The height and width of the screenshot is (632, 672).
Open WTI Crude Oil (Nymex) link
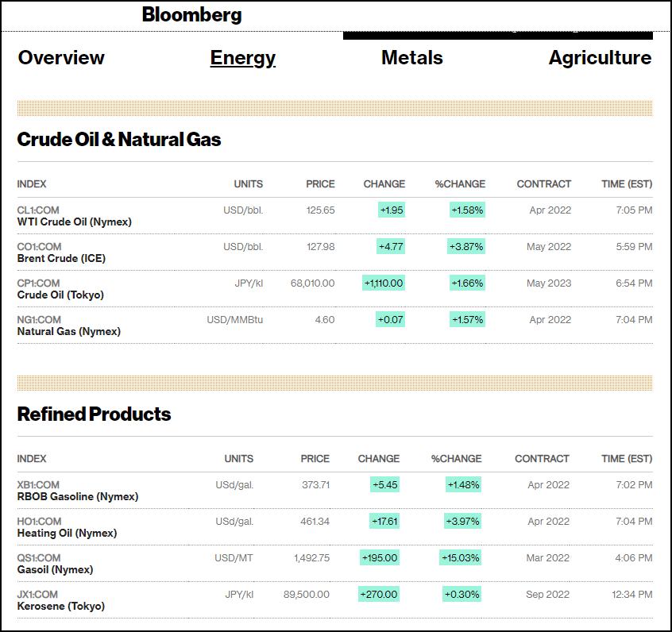pyautogui.click(x=75, y=222)
